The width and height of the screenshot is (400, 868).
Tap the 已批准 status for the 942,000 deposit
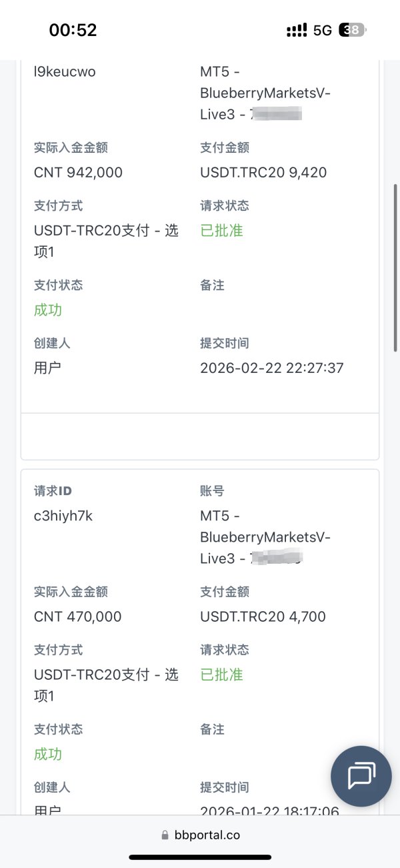[x=221, y=231]
